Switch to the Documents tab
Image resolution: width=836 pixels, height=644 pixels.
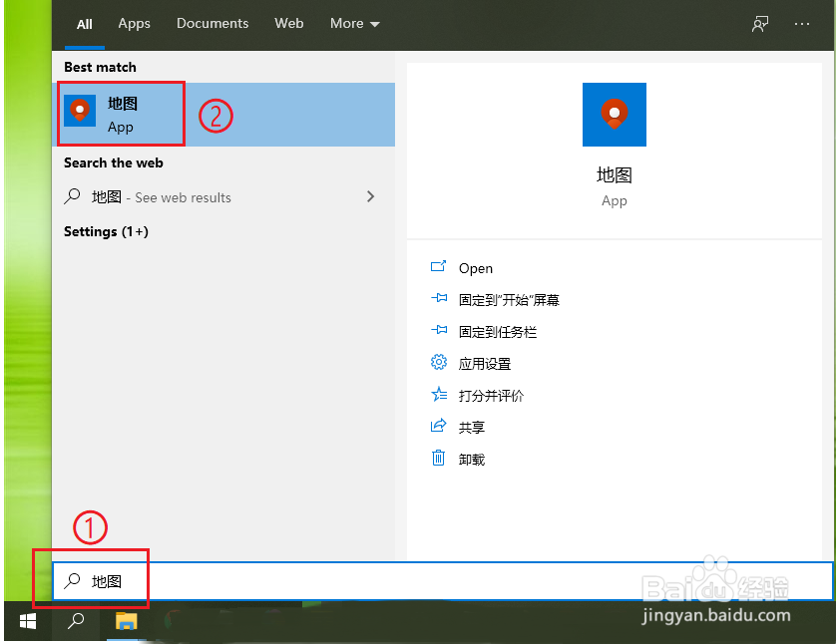point(211,23)
